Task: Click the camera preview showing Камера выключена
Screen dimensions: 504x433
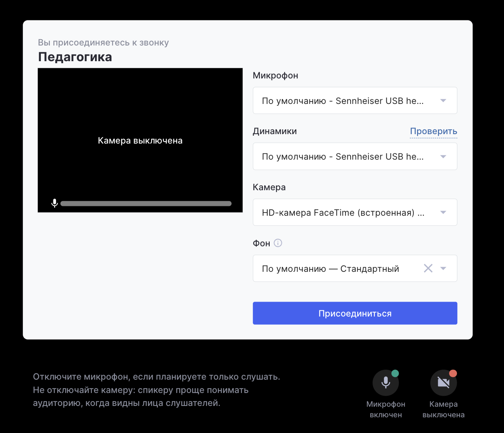Action: coord(140,140)
